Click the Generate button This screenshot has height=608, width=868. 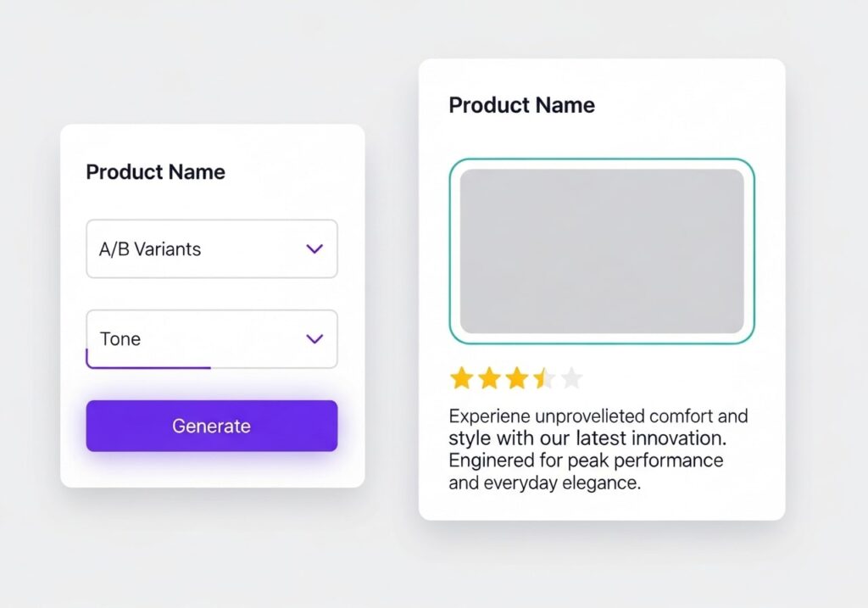pos(211,426)
